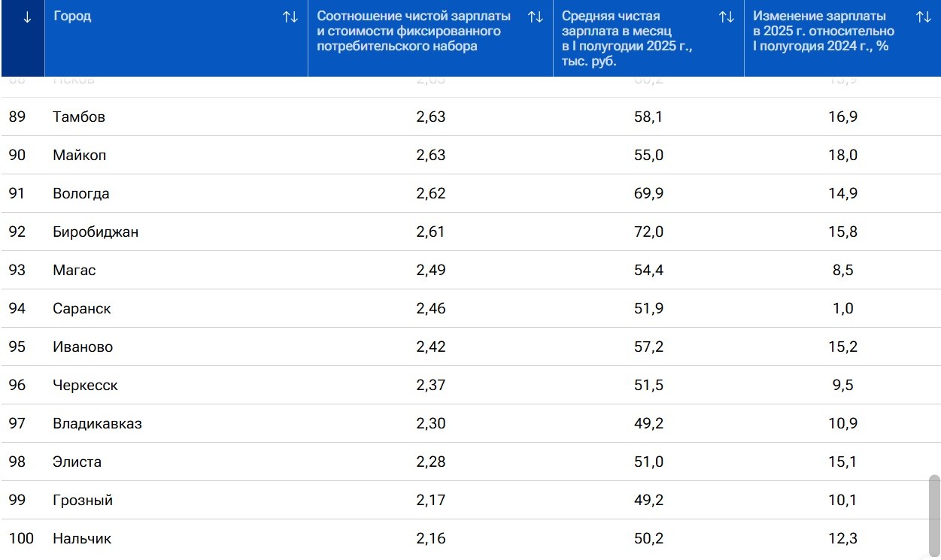941x560 pixels.
Task: Select the Владикавказ row city name
Action: pos(97,424)
